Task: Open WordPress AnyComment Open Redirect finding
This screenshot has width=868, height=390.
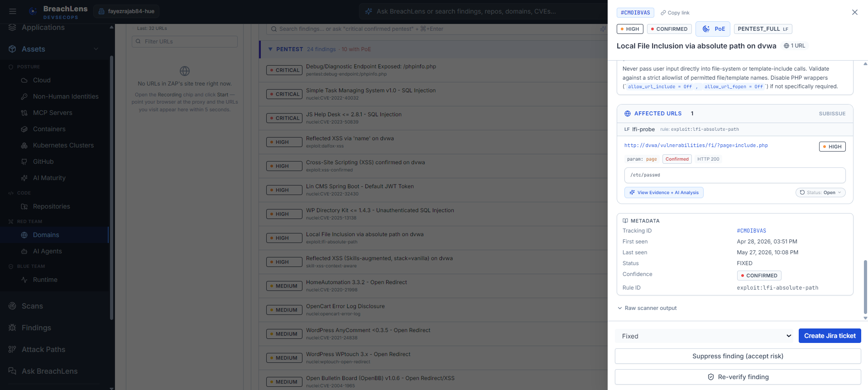Action: click(x=433, y=334)
